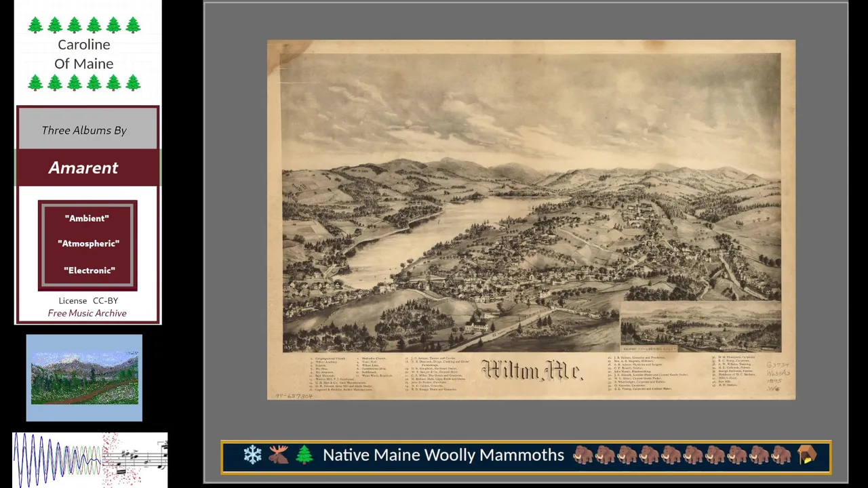
Task: Click the 'License CC-BY' text
Action: point(88,300)
